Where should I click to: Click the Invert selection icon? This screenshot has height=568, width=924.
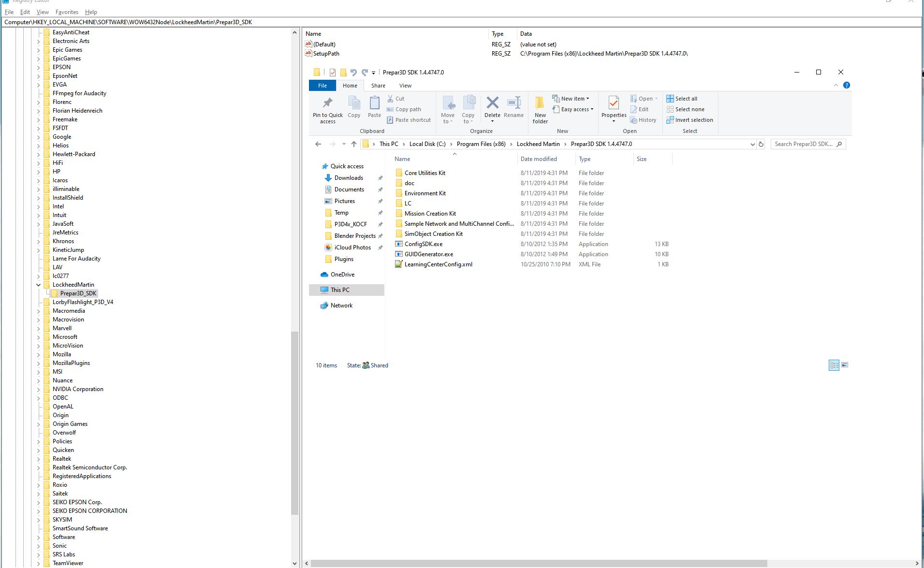point(670,120)
